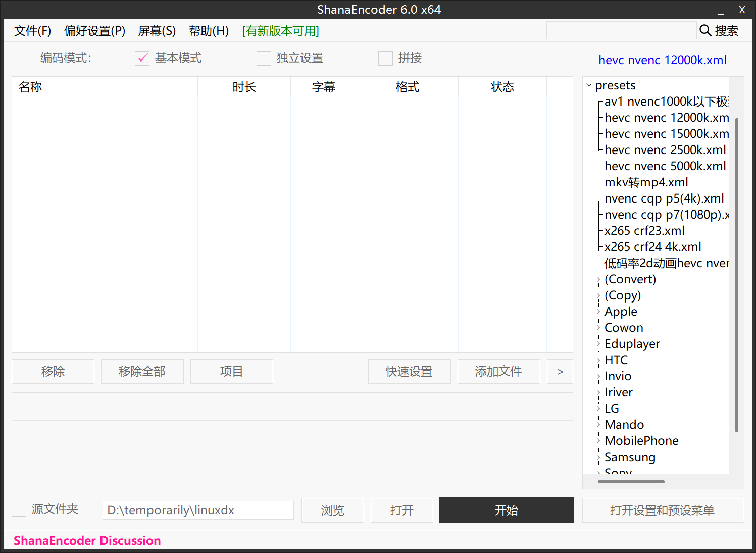Minimize the ShanaEncoder window

721,10
